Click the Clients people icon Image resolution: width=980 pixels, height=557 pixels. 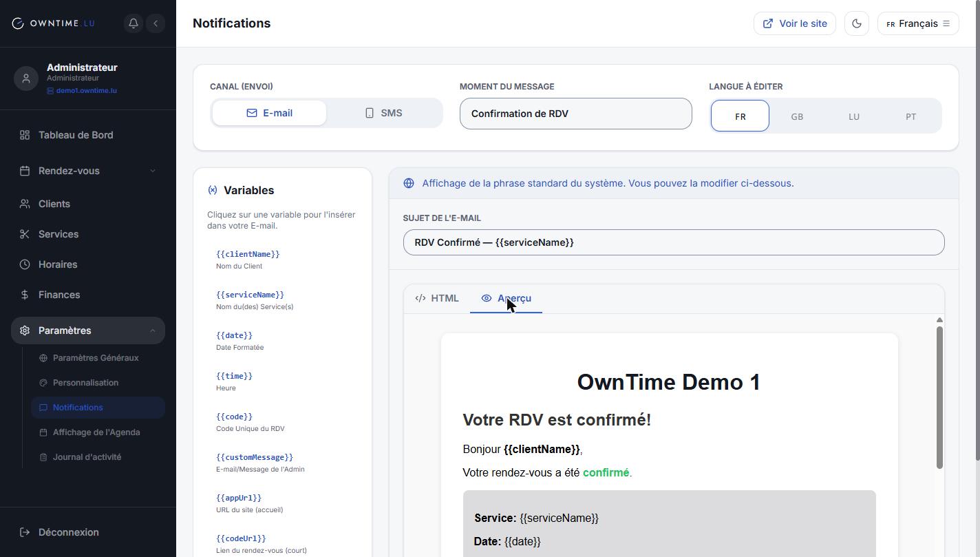click(x=25, y=204)
